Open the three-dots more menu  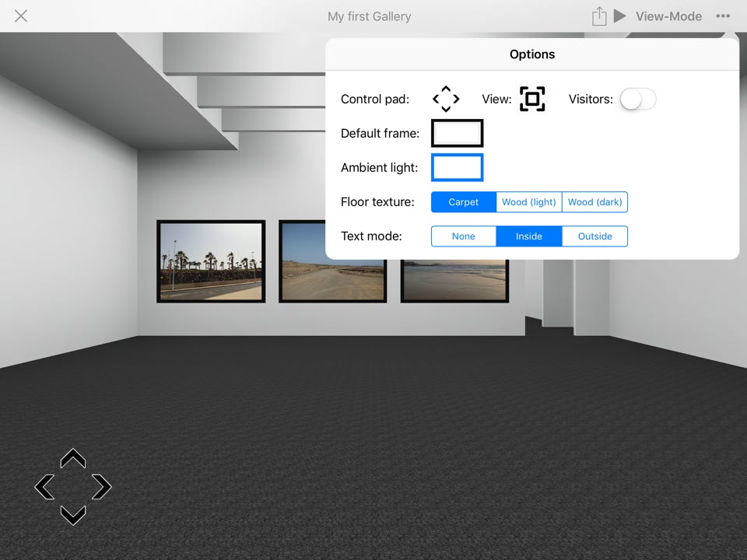723,16
